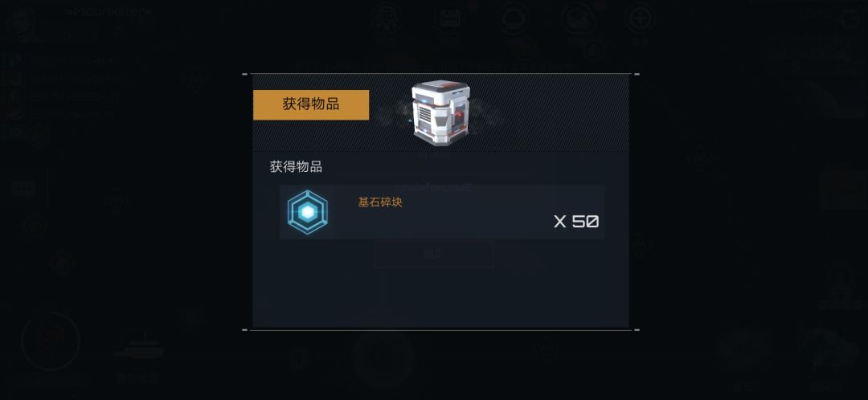
Task: Click the faded 确定 confirm button
Action: [x=433, y=254]
